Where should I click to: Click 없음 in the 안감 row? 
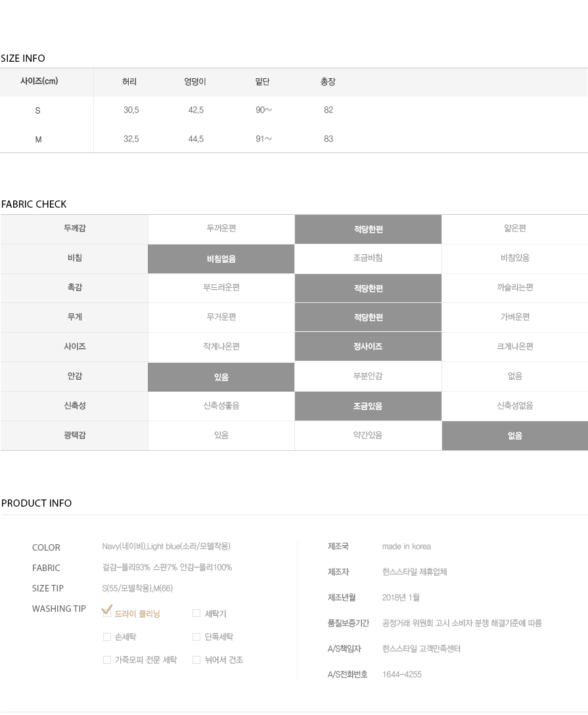point(515,376)
